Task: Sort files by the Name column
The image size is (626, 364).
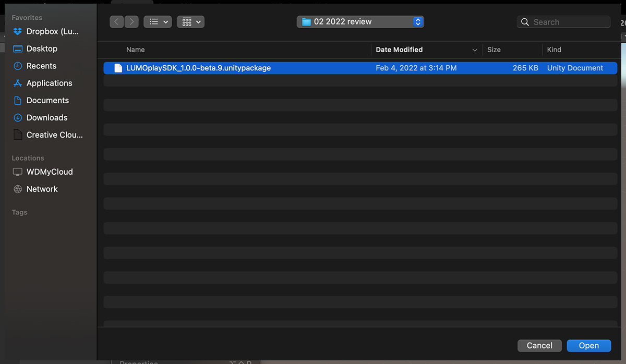Action: 136,50
